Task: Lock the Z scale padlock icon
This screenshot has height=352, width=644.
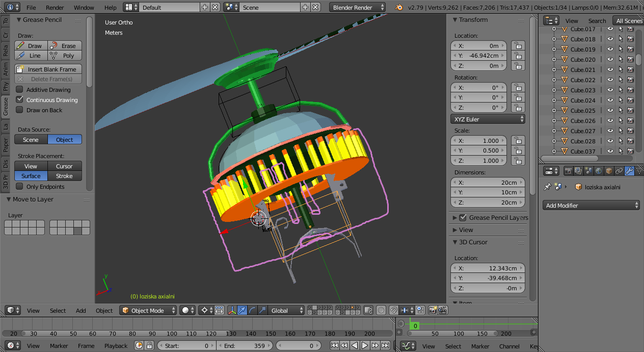Action: (518, 161)
